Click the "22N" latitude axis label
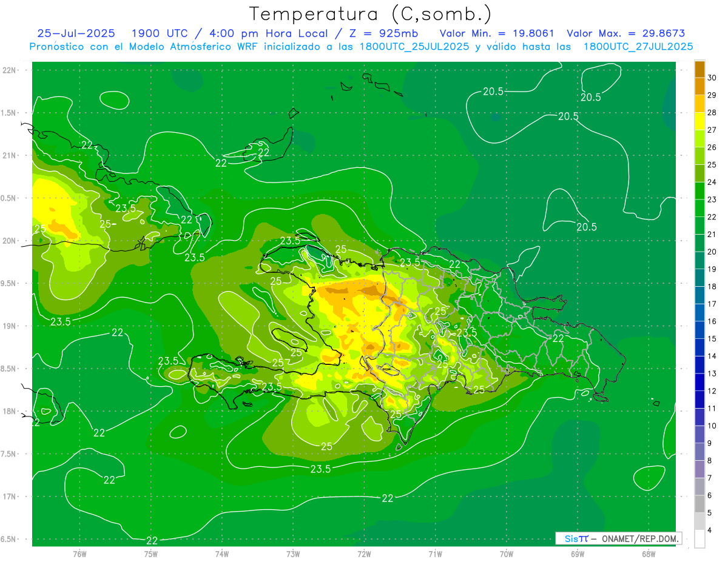The image size is (728, 562). coord(9,70)
